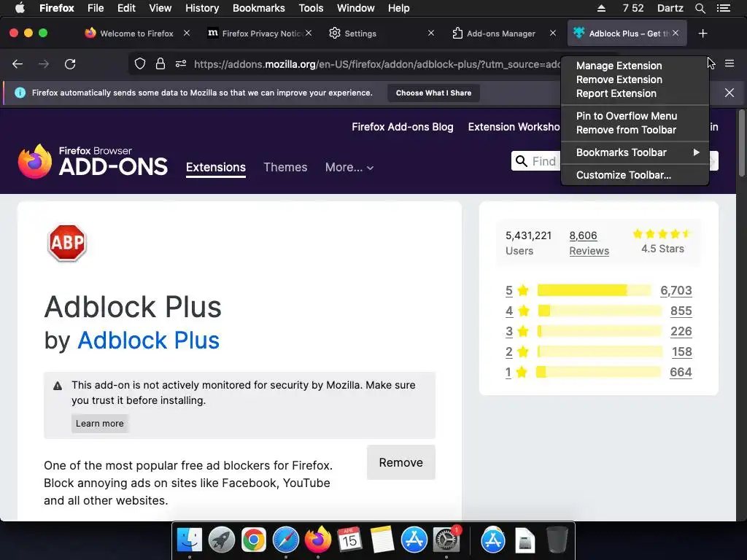Open site permissions icon in the address bar

(x=181, y=64)
